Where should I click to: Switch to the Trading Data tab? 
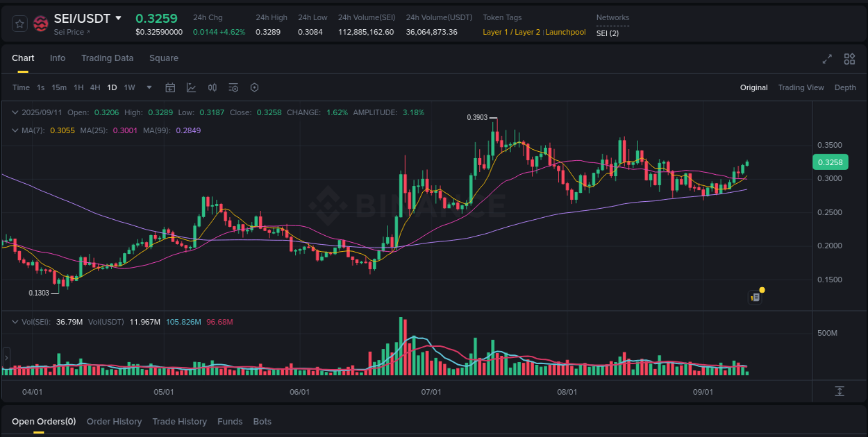coord(107,58)
